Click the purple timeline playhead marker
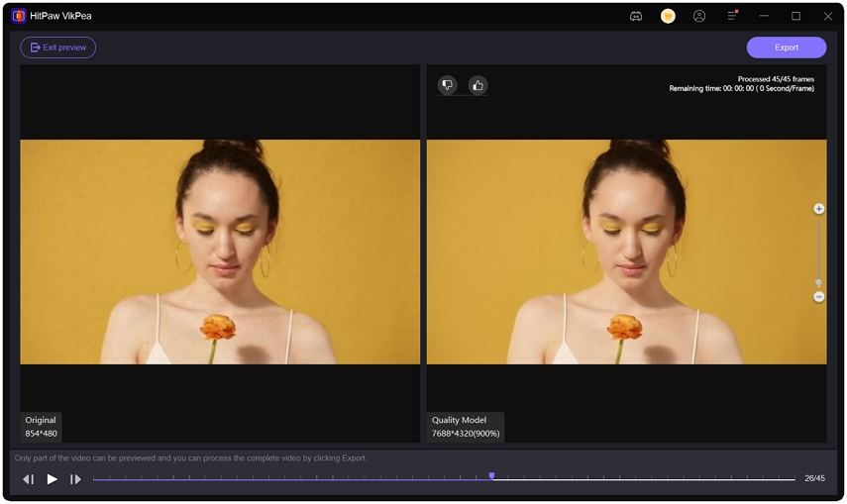Viewport: 847px width, 504px height. (x=491, y=475)
